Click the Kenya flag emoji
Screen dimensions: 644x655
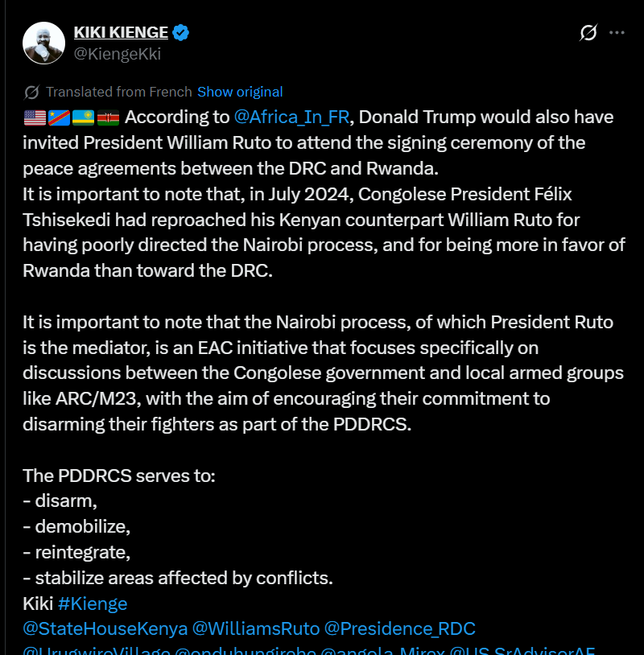[x=108, y=117]
